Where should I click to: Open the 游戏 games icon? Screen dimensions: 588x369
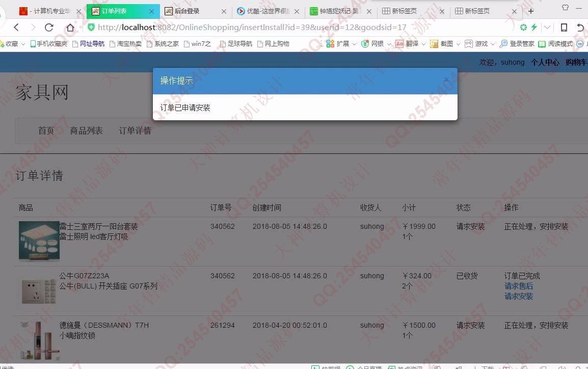(468, 44)
